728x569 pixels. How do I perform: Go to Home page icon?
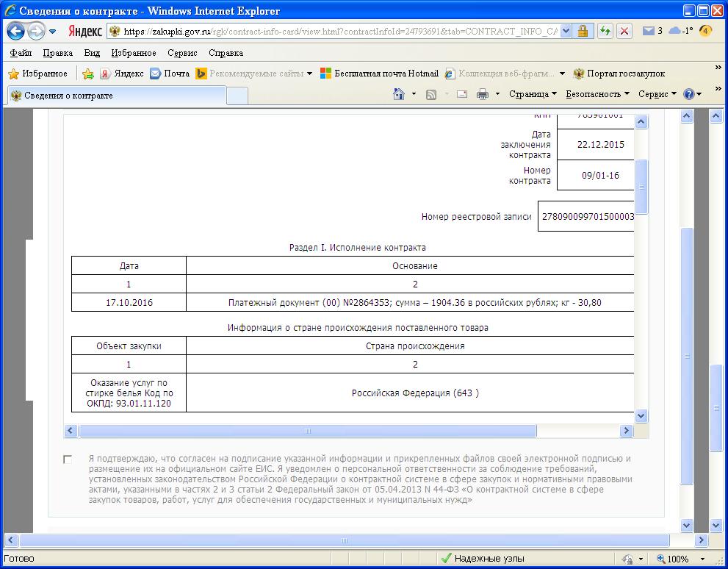(399, 94)
